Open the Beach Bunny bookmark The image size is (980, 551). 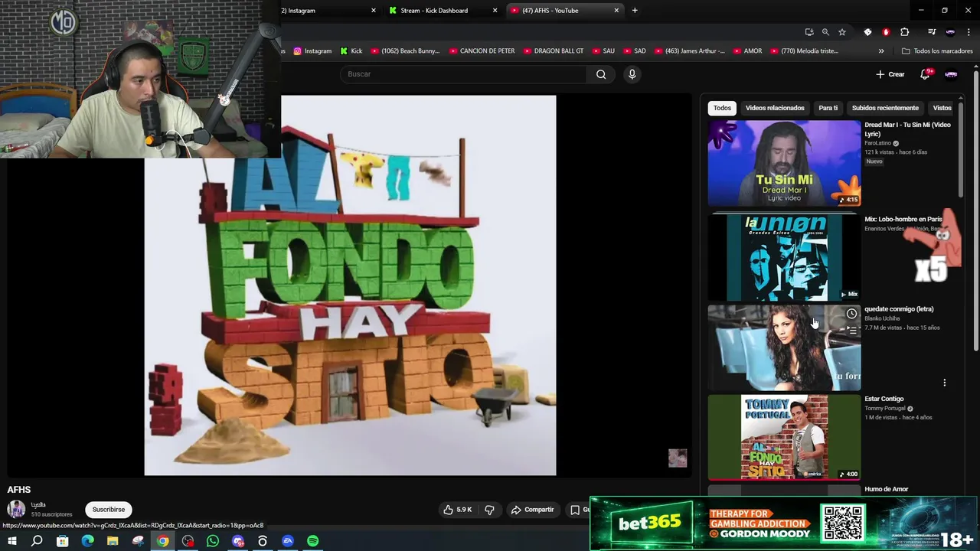click(x=405, y=51)
